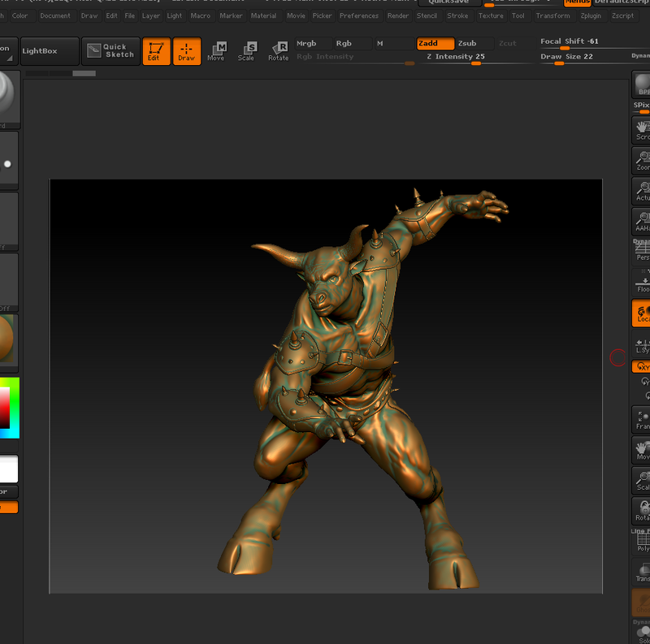Open the Layer menu

click(x=151, y=15)
